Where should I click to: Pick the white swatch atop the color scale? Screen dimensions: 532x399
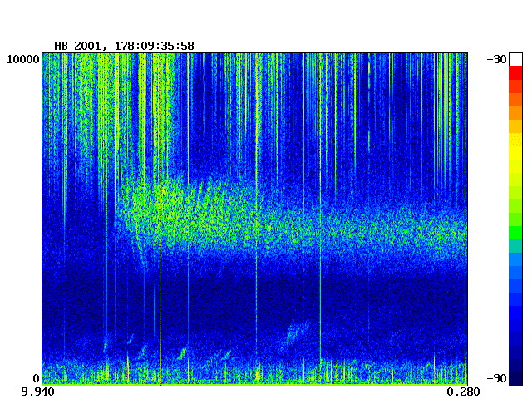click(516, 59)
